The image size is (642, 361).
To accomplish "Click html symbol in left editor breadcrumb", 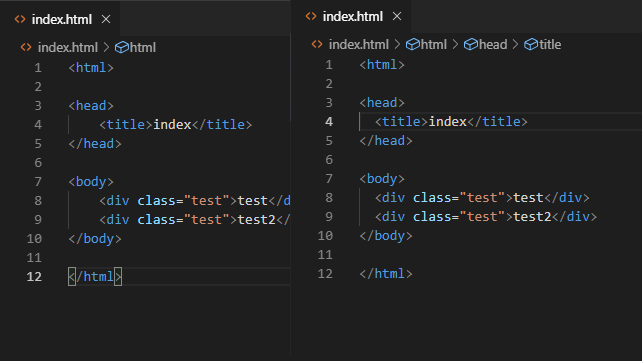I will (x=142, y=47).
